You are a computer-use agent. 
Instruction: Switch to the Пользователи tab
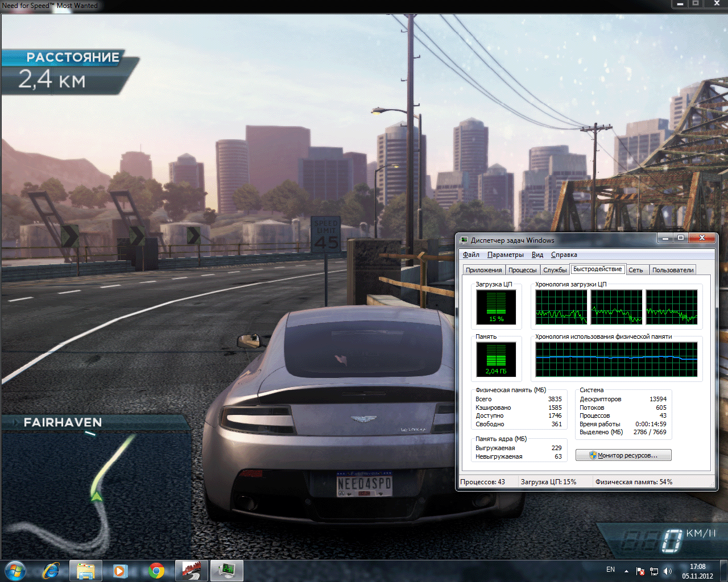[x=673, y=270]
